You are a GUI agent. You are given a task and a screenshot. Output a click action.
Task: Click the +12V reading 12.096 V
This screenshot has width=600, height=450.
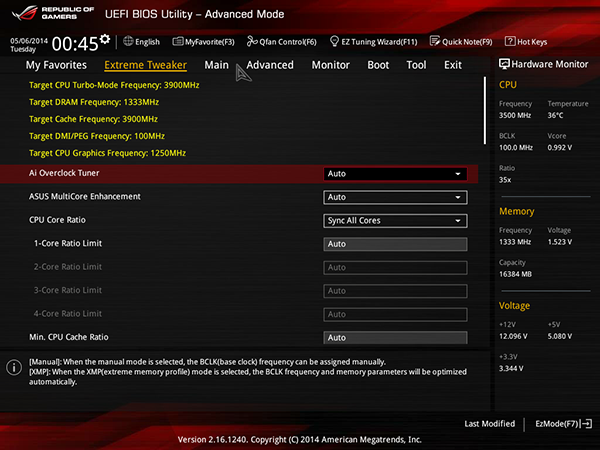(513, 336)
